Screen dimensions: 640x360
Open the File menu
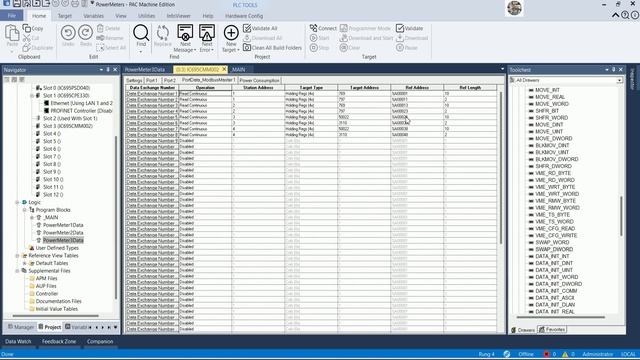[x=12, y=16]
